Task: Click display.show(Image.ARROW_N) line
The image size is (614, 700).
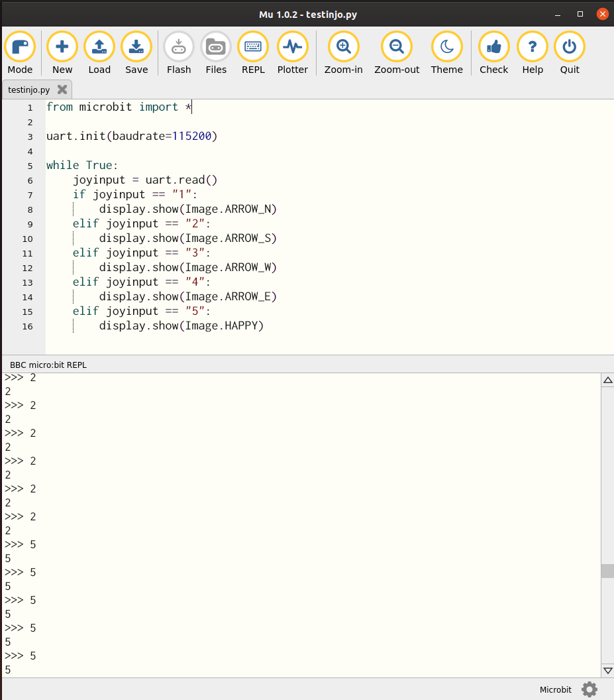Action: pyautogui.click(x=188, y=209)
